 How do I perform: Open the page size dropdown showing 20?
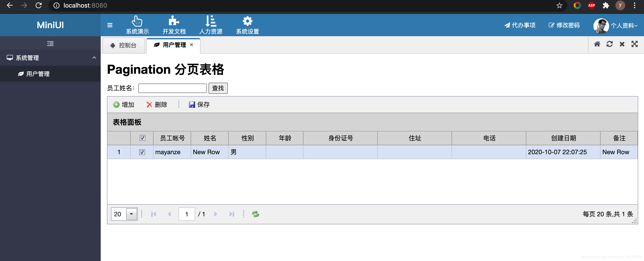point(132,214)
